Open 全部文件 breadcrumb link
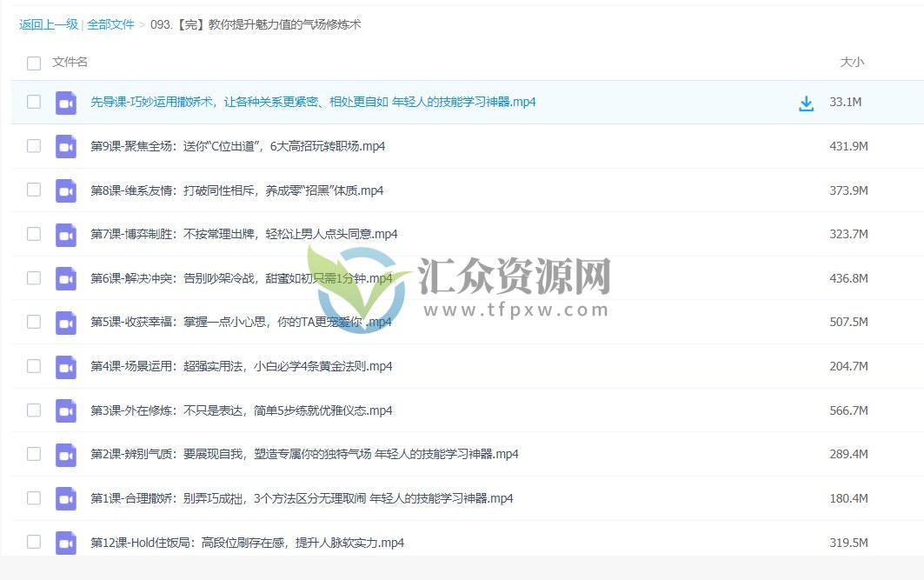 [x=110, y=25]
